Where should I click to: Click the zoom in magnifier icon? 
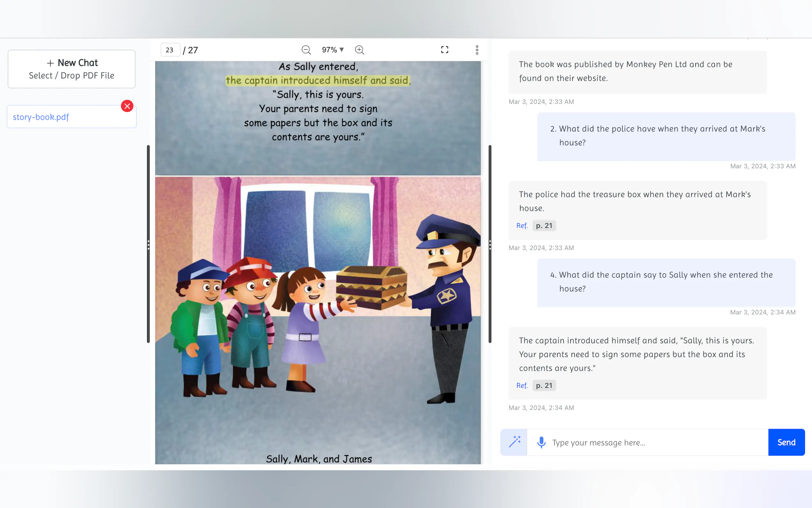point(359,50)
